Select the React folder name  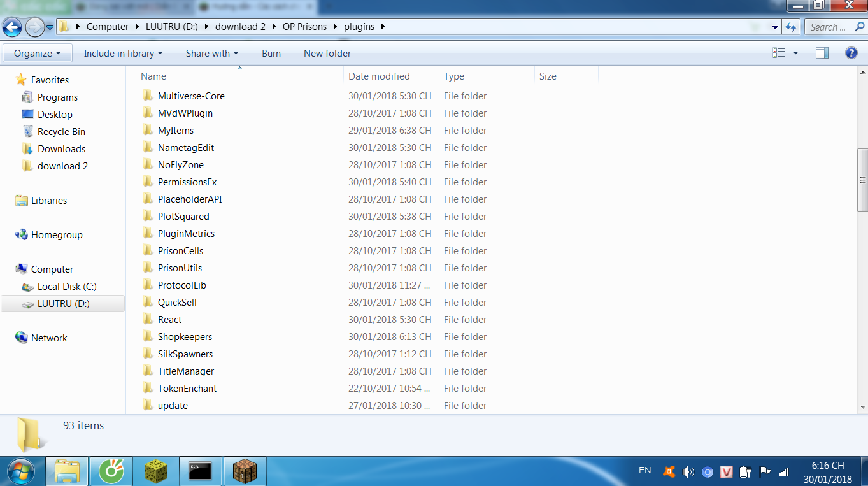[x=170, y=320]
